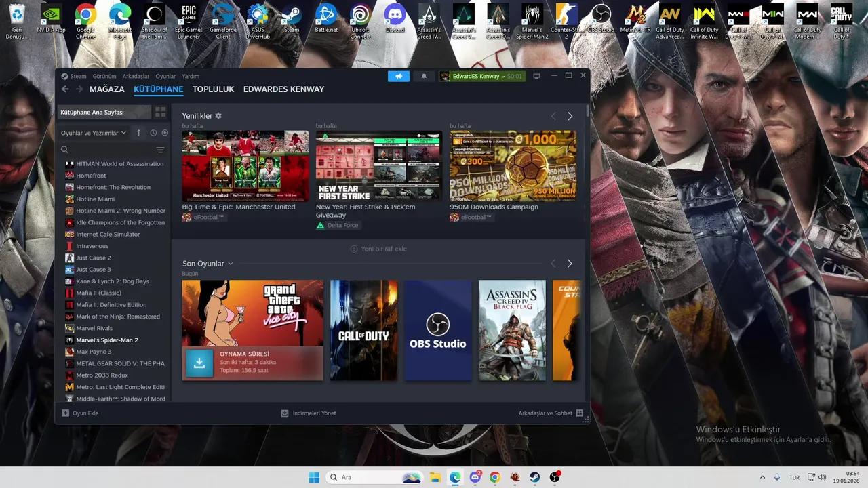
Task: Open Battle.net desktop shortcut
Action: (326, 19)
